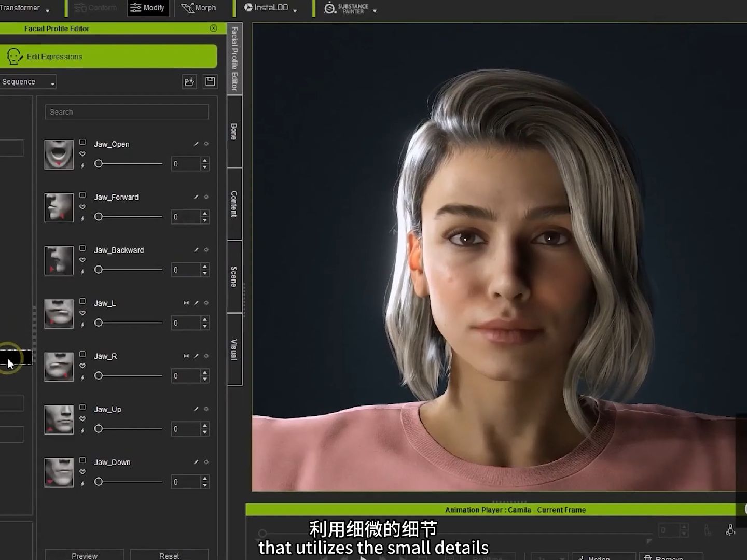This screenshot has height=560, width=747.
Task: Click the load profile folder icon
Action: pos(189,81)
